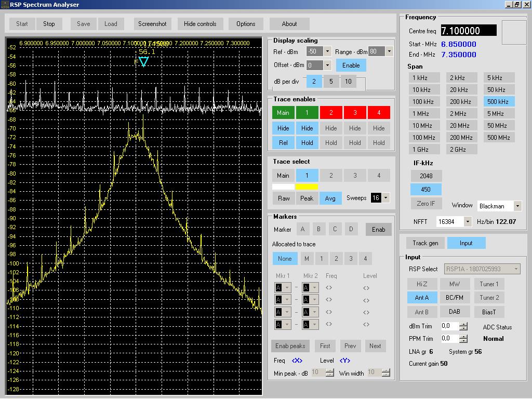Viewport: 532px width, 399px height.
Task: Click the white trace color swatch
Action: tap(283, 187)
